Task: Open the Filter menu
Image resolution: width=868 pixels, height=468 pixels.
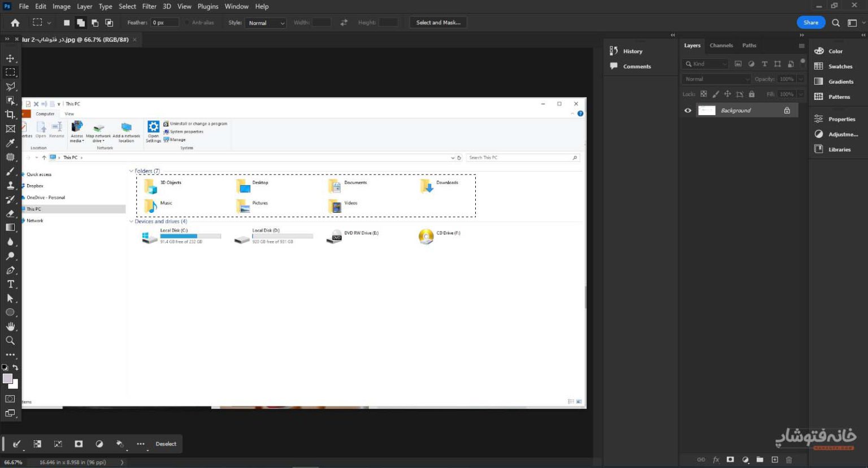Action: pyautogui.click(x=149, y=6)
